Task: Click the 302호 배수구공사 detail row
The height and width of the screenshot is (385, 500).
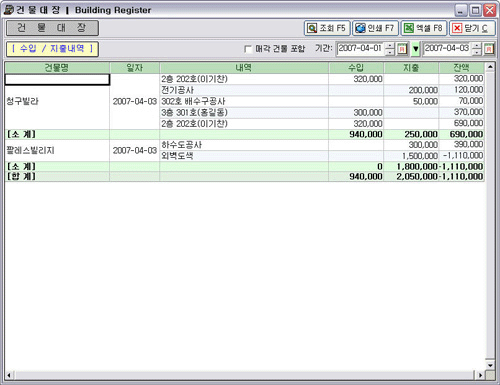Action: (244, 101)
